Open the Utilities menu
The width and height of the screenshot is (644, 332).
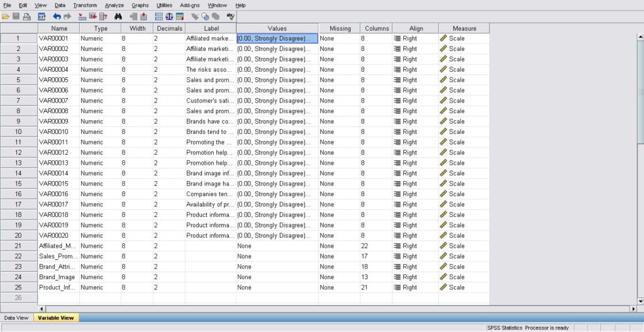pyautogui.click(x=164, y=5)
